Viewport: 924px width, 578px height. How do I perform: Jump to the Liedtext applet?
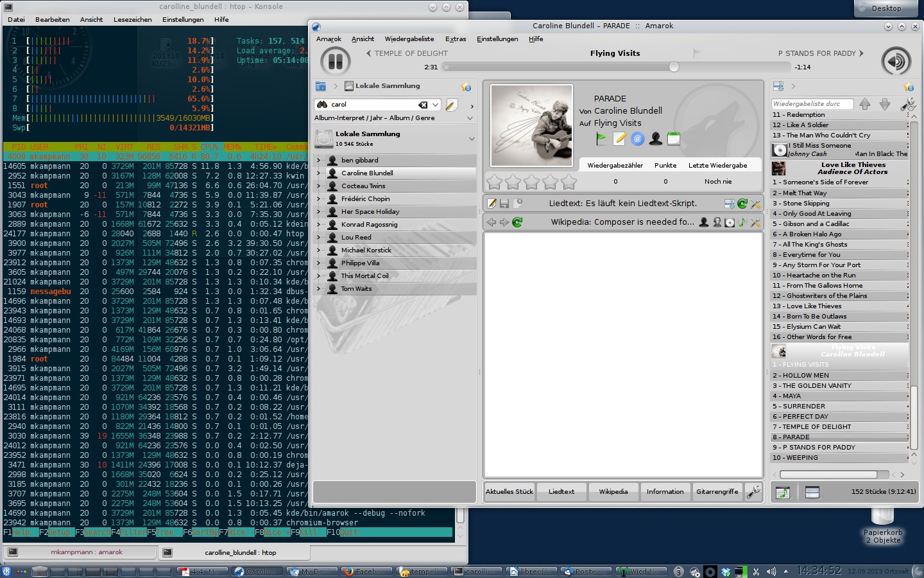pos(561,492)
